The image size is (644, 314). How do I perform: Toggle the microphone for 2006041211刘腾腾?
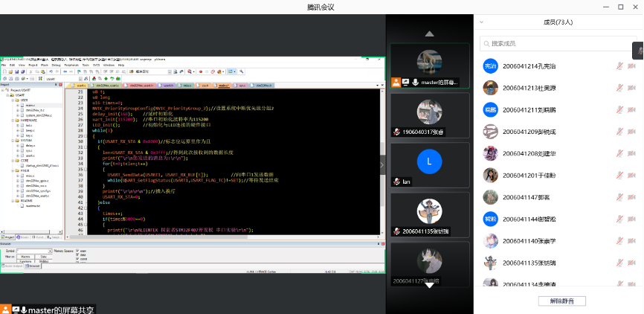pos(619,110)
